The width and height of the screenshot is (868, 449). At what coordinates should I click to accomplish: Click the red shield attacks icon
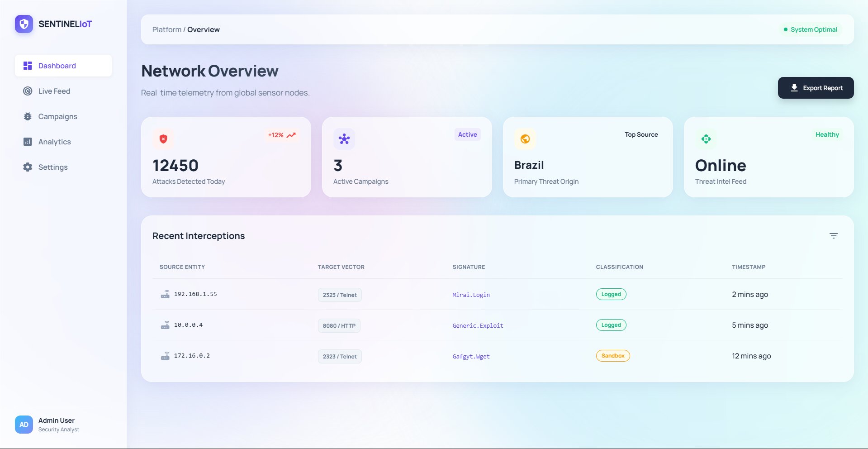pyautogui.click(x=163, y=139)
